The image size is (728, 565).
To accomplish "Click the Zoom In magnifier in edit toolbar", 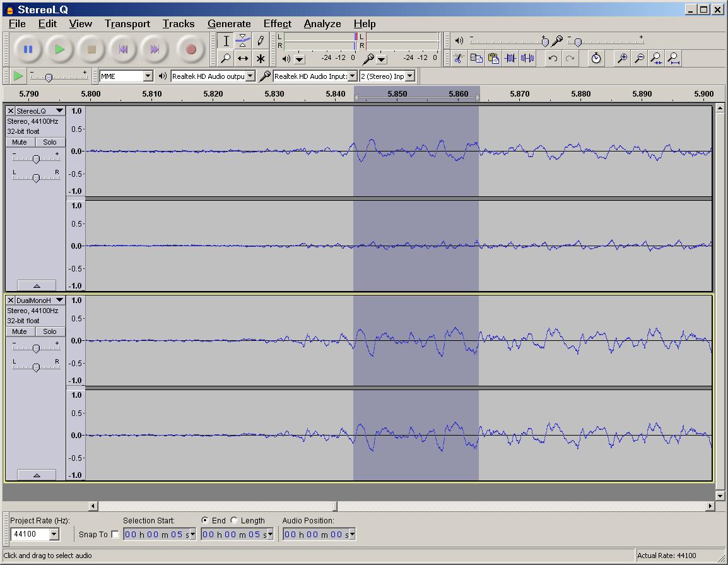I will coord(622,59).
